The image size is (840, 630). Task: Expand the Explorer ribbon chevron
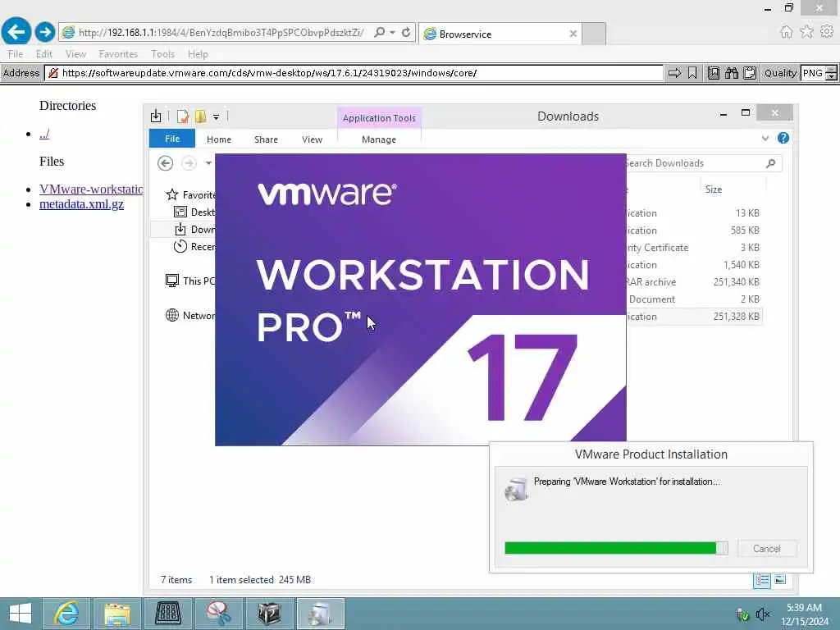765,138
